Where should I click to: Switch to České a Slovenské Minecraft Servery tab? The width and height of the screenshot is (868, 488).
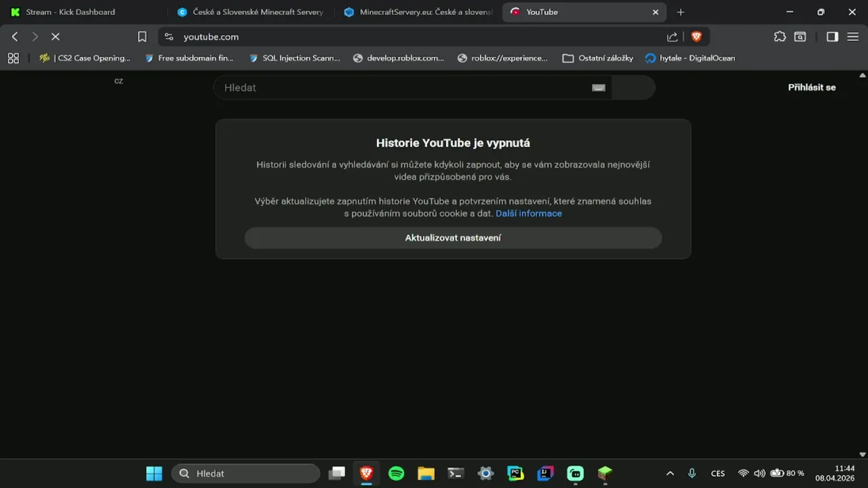250,12
